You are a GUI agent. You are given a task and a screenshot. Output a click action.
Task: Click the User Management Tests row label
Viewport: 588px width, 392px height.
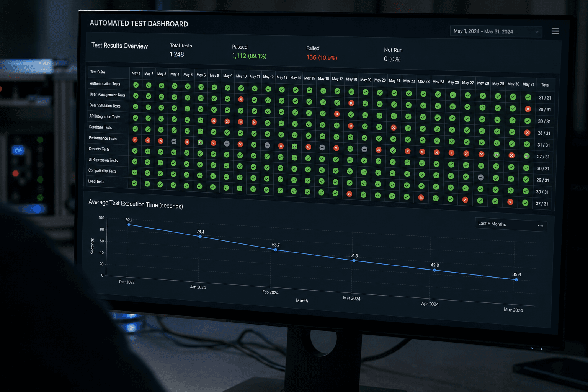108,95
